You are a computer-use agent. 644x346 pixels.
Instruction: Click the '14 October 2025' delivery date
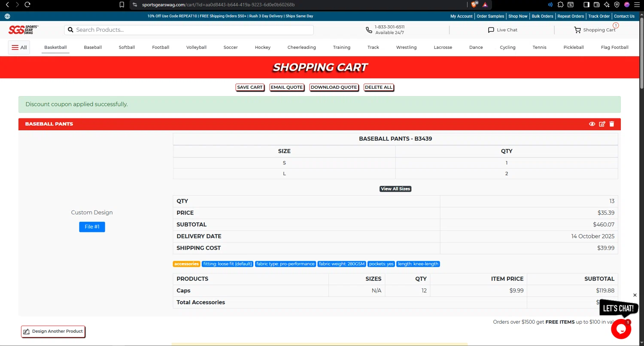pyautogui.click(x=593, y=236)
